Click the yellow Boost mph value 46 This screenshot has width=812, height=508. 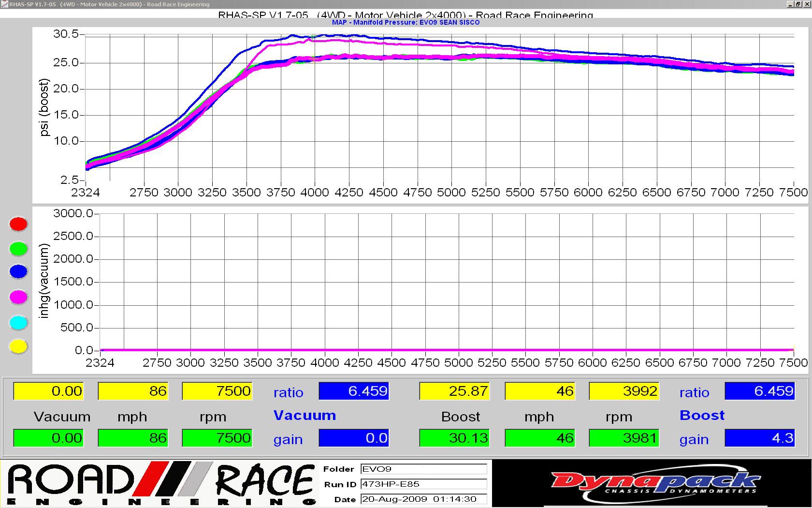tap(539, 391)
